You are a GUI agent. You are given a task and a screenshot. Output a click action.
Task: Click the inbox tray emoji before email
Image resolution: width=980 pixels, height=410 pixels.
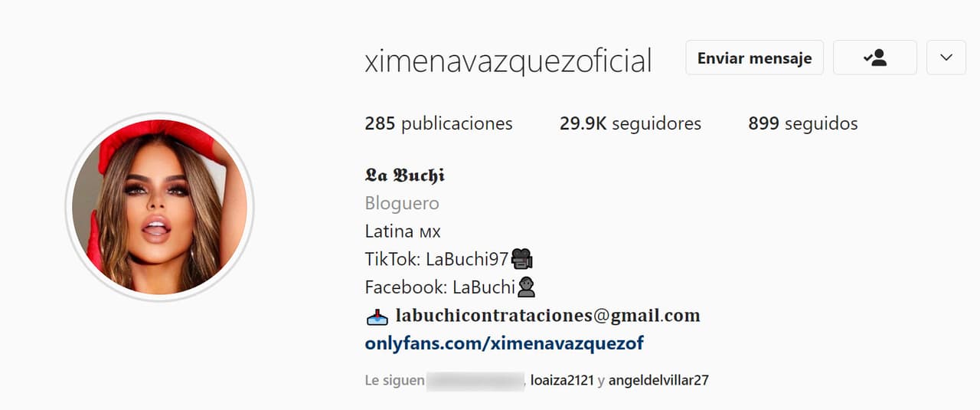click(377, 317)
